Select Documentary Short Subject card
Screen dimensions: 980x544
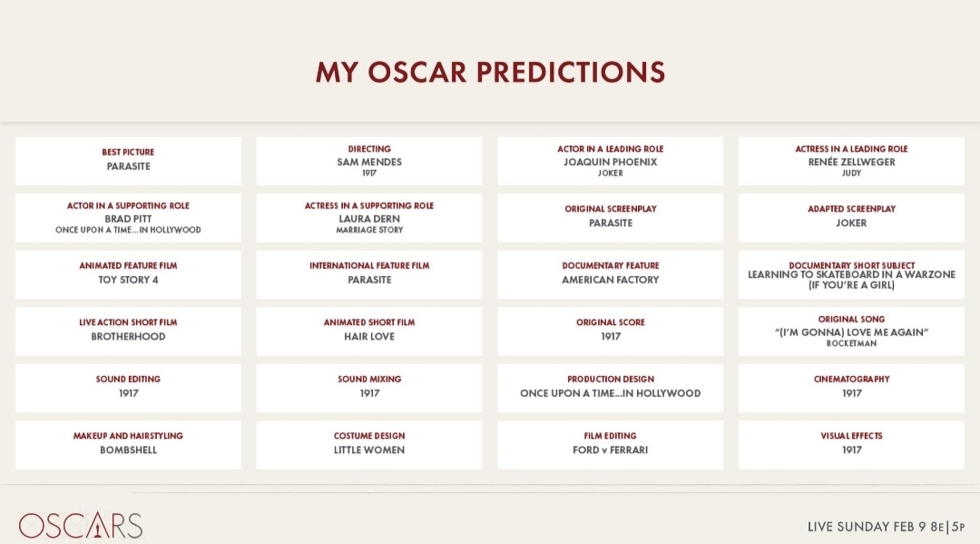(x=851, y=274)
